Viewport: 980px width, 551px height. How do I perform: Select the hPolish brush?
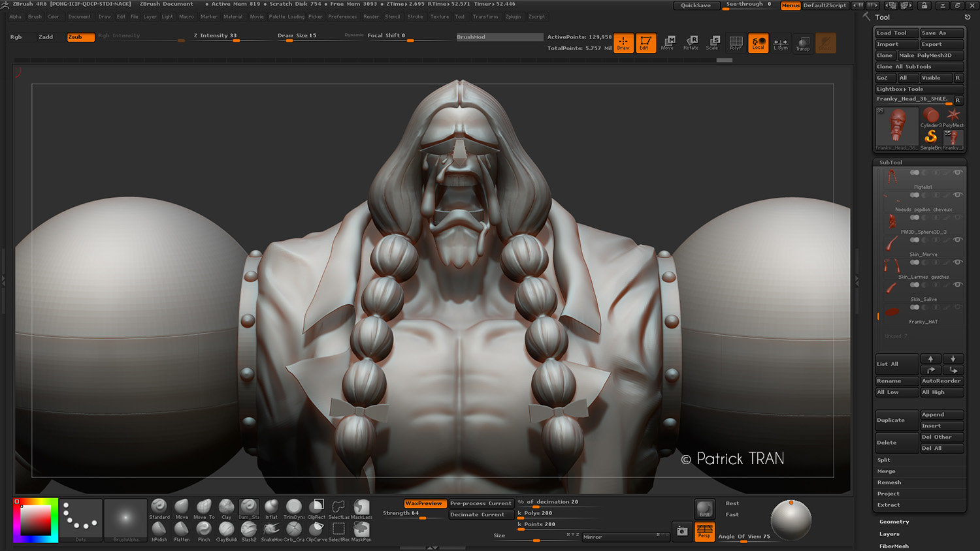point(159,531)
